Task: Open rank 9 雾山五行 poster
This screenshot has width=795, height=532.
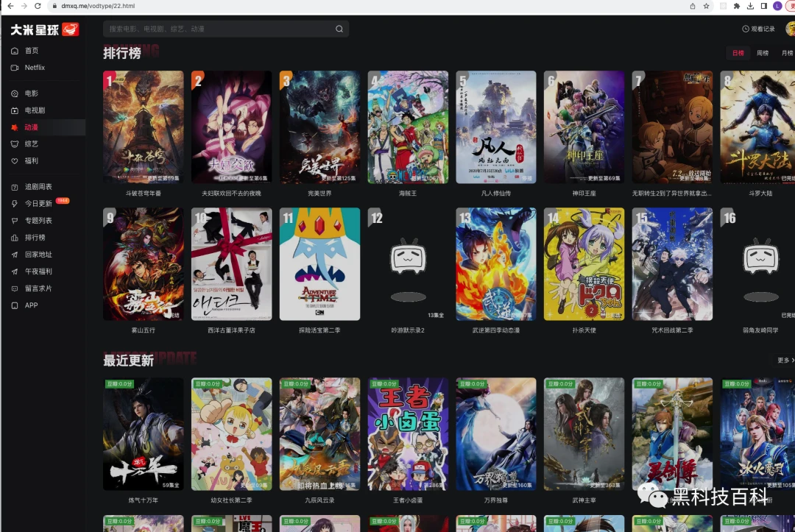Action: tap(143, 264)
